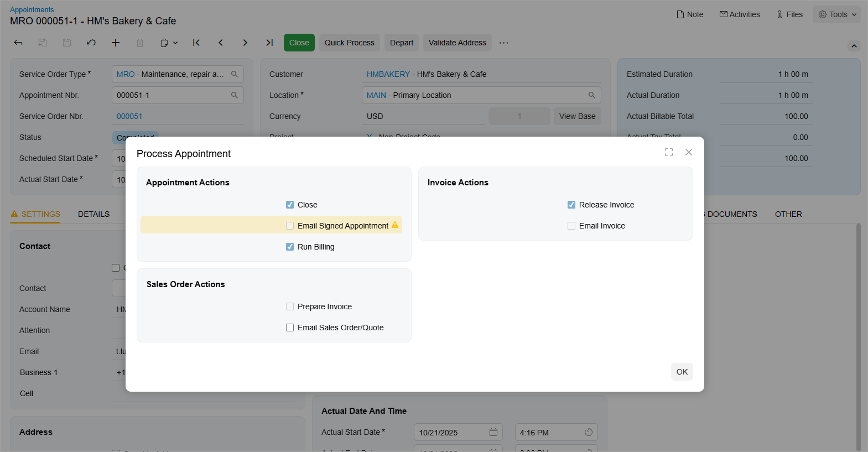Click the Note button

[x=690, y=14]
